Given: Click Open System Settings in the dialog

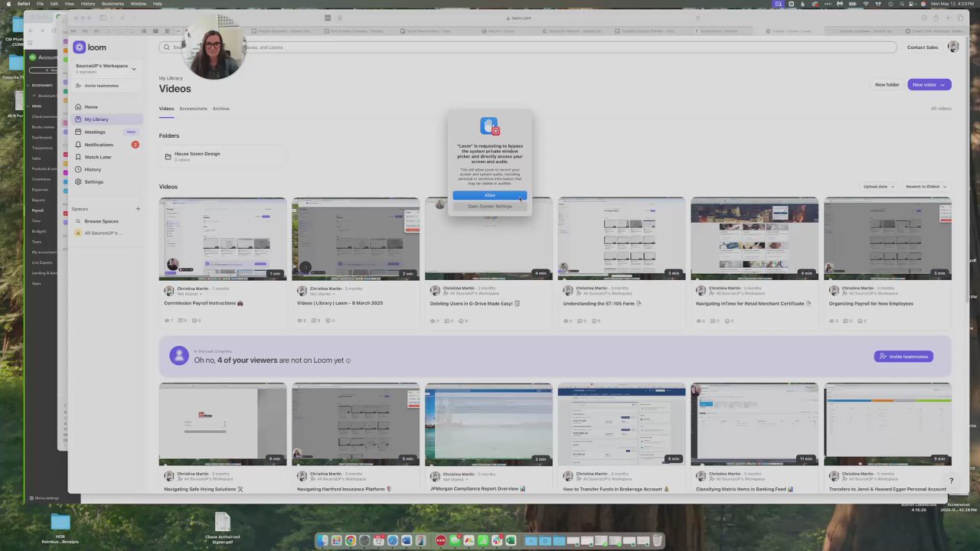Looking at the screenshot, I should click(x=489, y=206).
